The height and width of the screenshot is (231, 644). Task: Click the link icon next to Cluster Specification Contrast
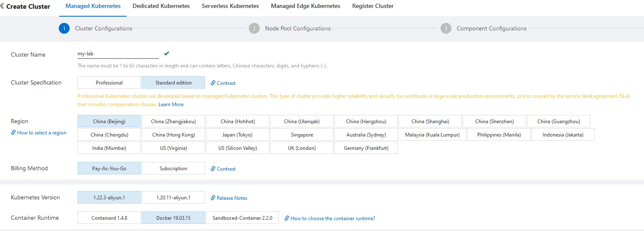tap(213, 83)
